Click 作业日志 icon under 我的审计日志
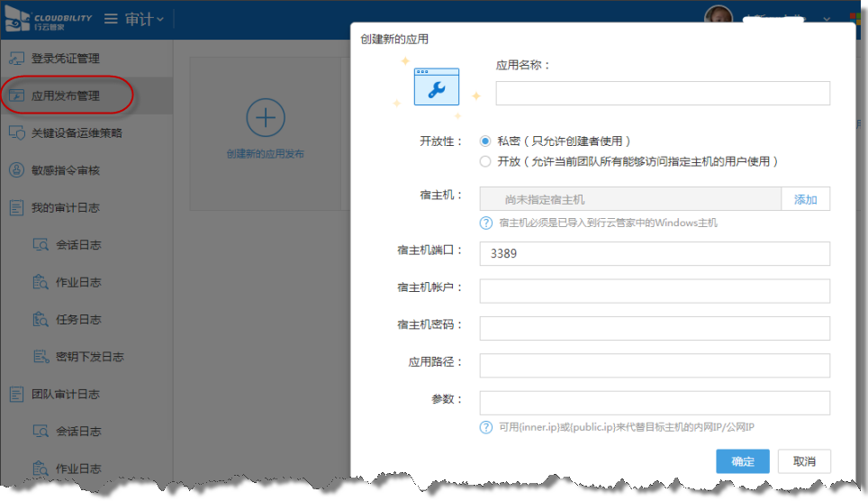868x501 pixels. pos(41,282)
